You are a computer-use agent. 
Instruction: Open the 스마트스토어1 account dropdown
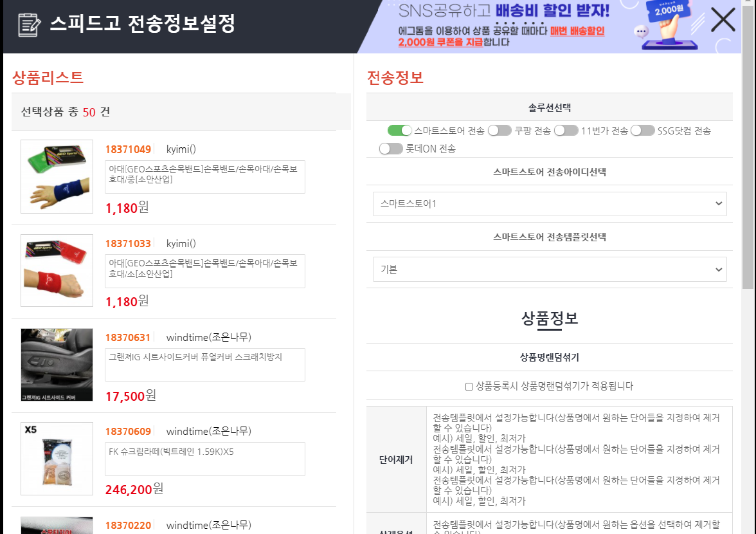(550, 203)
